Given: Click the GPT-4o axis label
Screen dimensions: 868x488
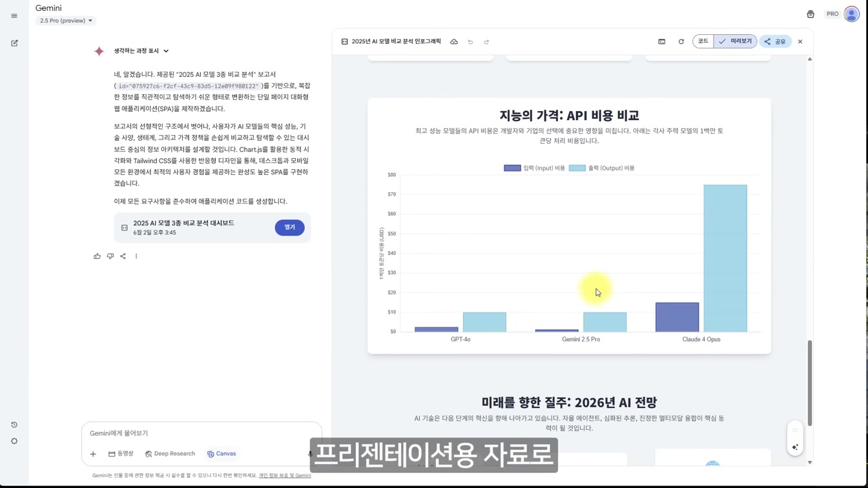Looking at the screenshot, I should [x=460, y=340].
